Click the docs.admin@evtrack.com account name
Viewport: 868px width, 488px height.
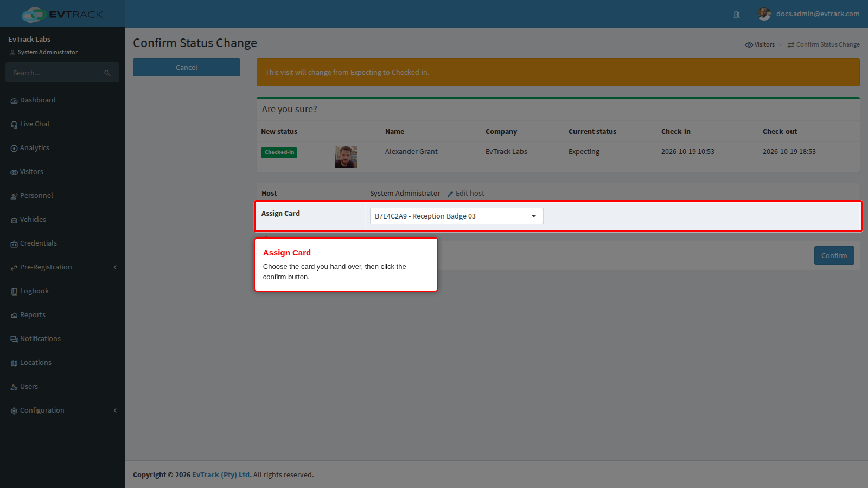click(818, 14)
